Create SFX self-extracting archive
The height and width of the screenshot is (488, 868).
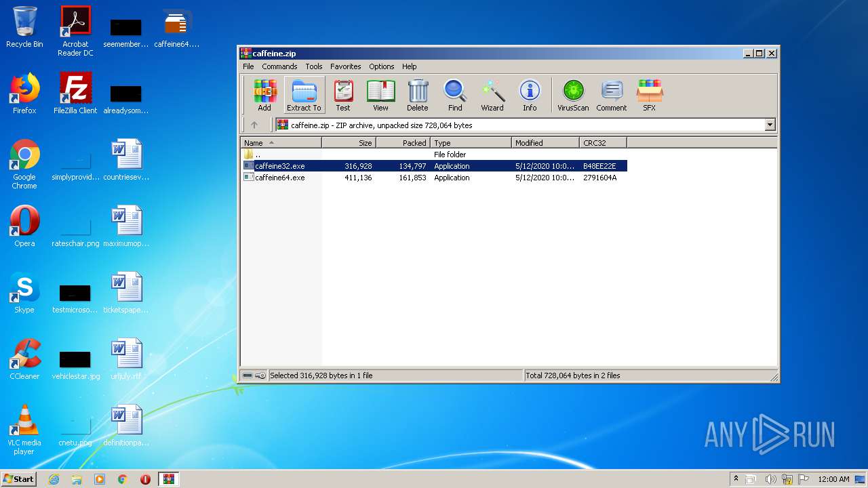[x=649, y=95]
